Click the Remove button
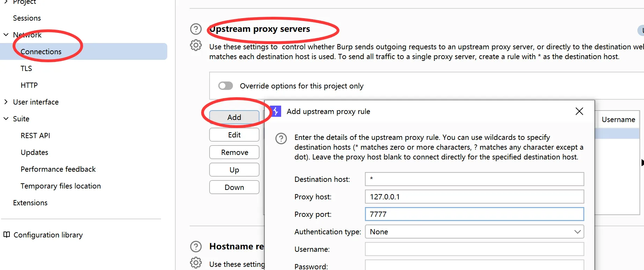The height and width of the screenshot is (270, 644). (x=234, y=152)
